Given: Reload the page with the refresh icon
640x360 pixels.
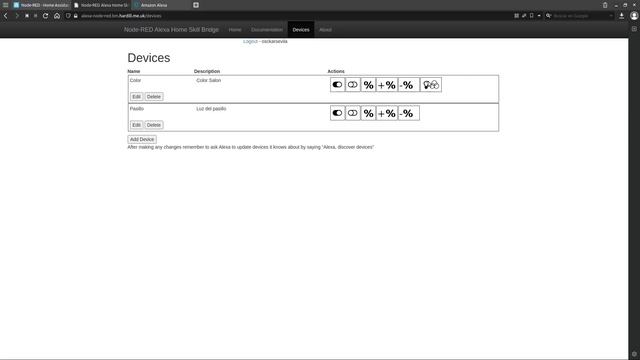Looking at the screenshot, I should [x=46, y=16].
